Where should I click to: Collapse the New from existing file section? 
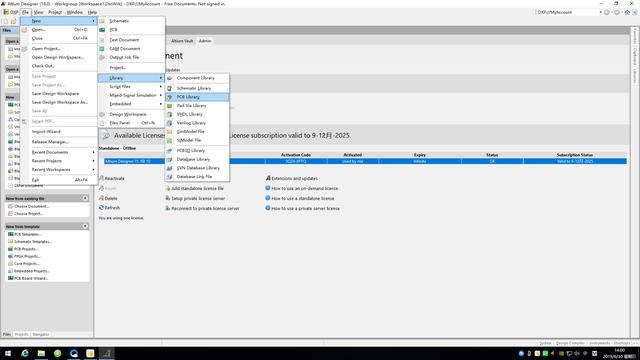pos(85,198)
